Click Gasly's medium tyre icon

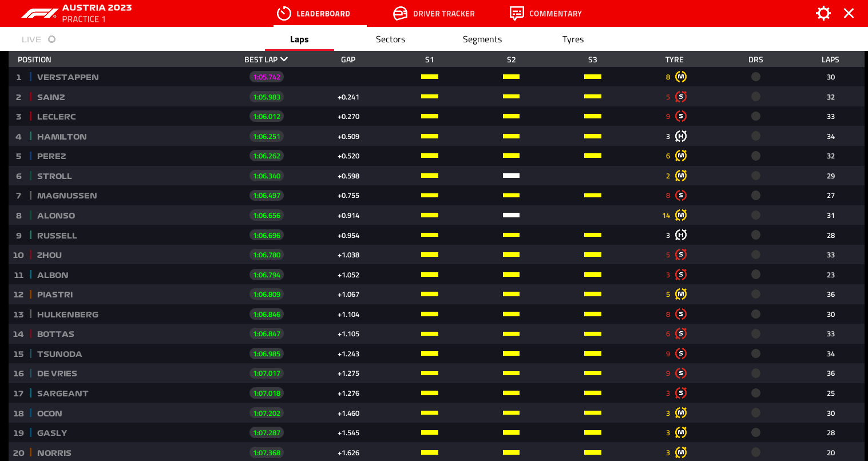point(681,432)
